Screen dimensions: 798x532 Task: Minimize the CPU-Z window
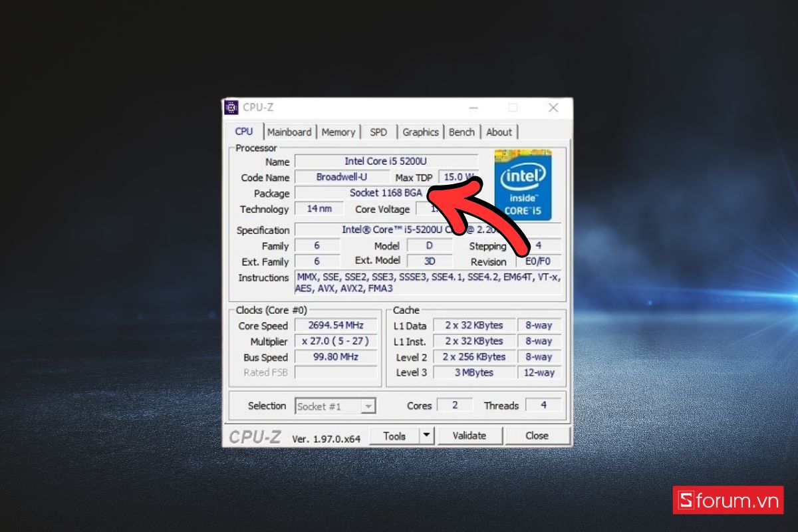tap(473, 108)
